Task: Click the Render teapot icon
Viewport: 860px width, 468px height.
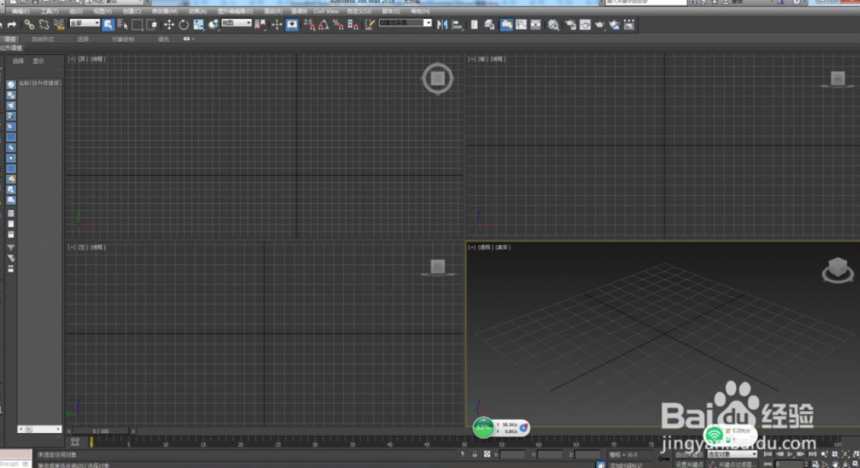Action: (599, 25)
